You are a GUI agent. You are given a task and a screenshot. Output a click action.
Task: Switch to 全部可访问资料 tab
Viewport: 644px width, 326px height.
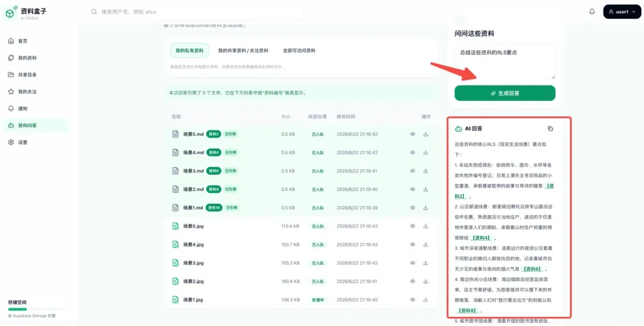point(299,51)
